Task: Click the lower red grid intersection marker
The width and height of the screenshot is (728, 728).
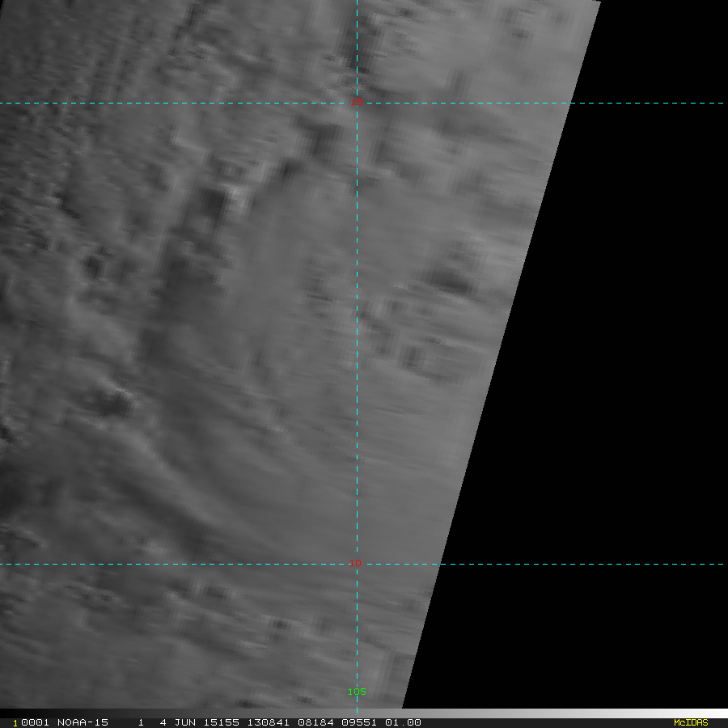Action: coord(358,563)
